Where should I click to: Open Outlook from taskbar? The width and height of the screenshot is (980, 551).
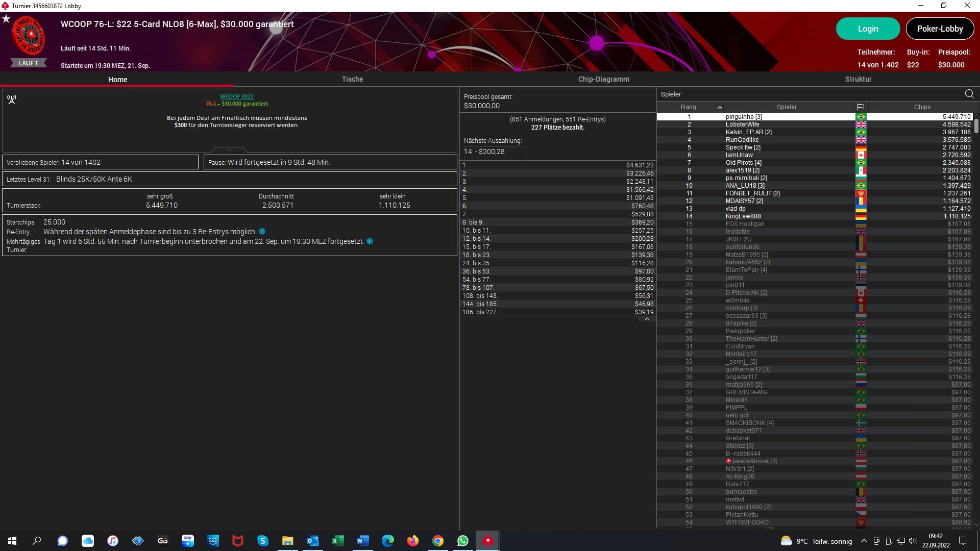[x=313, y=541]
